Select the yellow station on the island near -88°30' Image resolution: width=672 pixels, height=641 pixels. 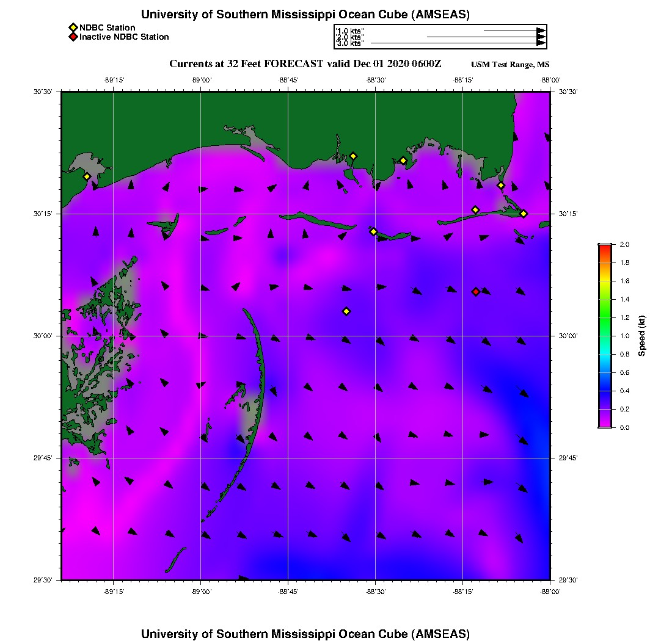coord(373,231)
